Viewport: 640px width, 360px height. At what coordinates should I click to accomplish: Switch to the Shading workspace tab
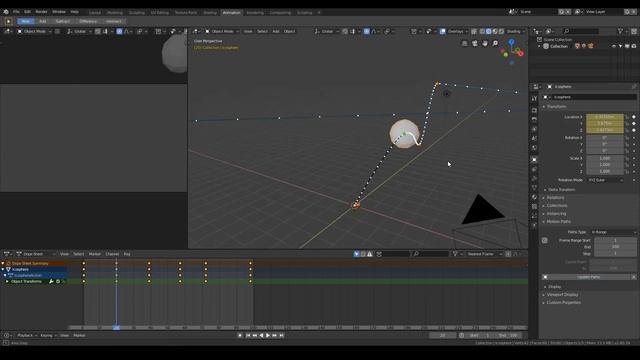210,13
